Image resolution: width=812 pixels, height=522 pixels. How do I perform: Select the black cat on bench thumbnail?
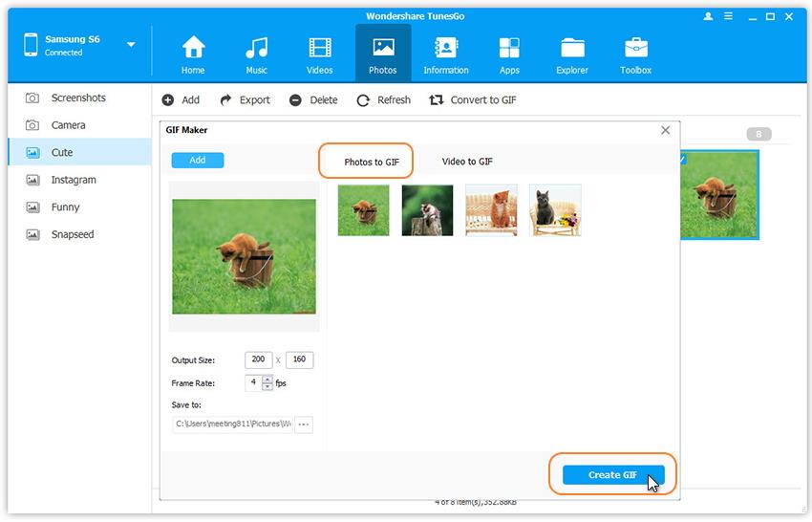(x=555, y=210)
